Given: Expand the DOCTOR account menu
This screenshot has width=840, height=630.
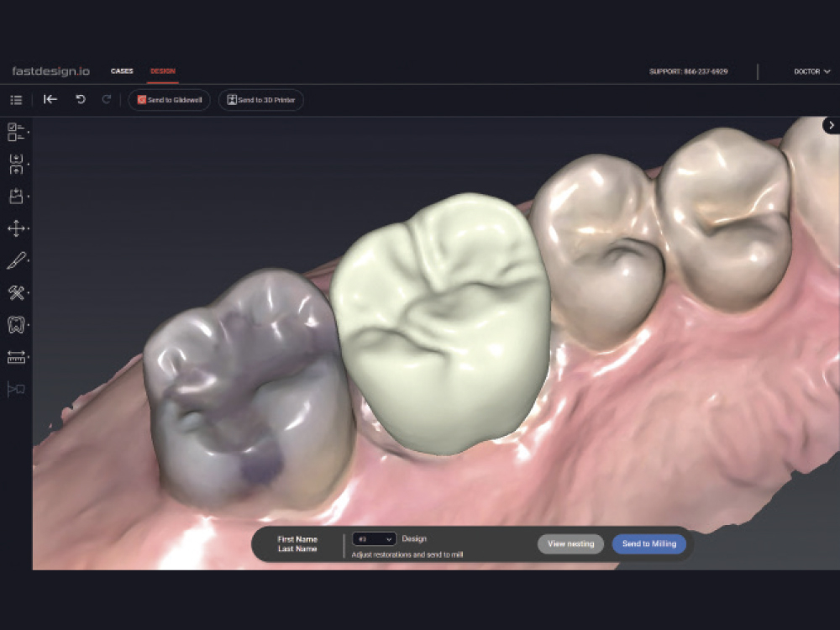Looking at the screenshot, I should (811, 71).
